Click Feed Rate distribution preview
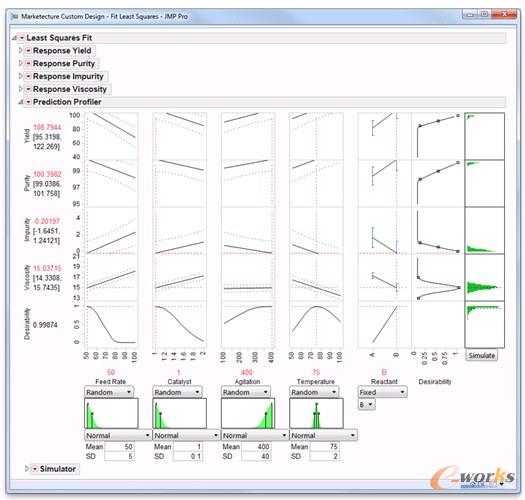Image resolution: width=525 pixels, height=500 pixels. 111,413
